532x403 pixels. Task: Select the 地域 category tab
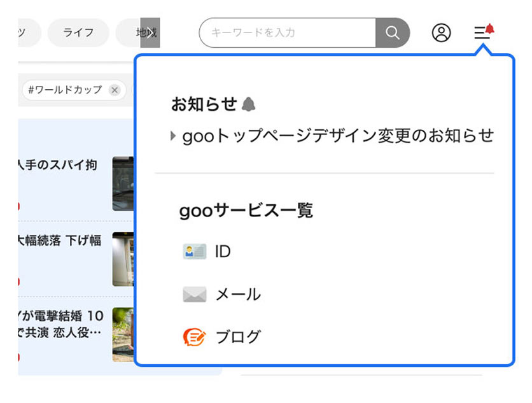[137, 32]
